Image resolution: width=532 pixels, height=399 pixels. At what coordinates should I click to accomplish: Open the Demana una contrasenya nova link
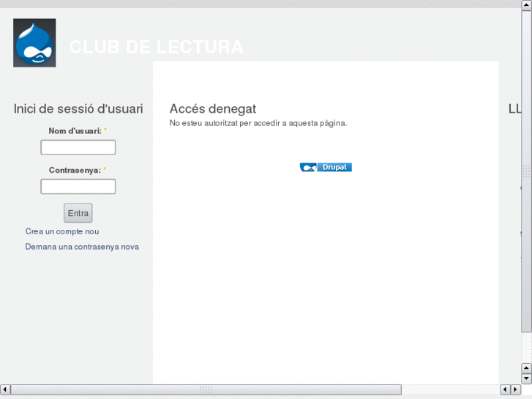82,247
